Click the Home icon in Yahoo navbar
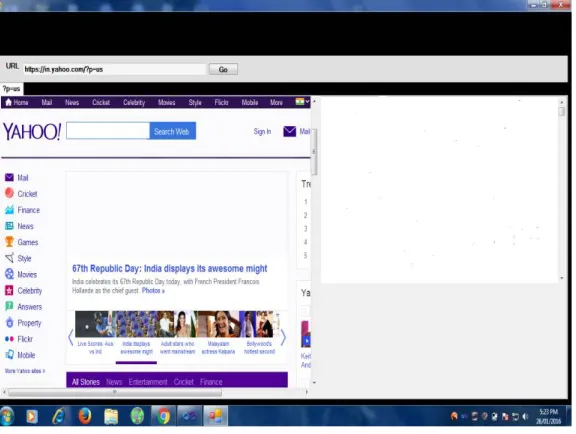 [x=9, y=103]
